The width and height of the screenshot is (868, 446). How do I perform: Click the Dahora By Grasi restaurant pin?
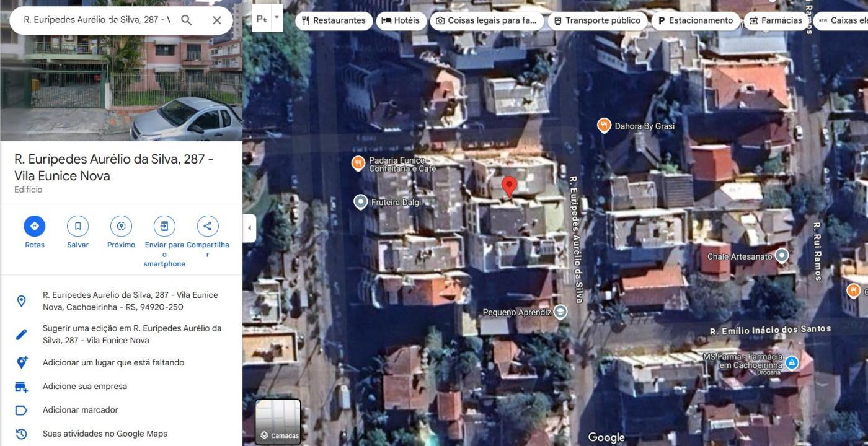tap(604, 125)
